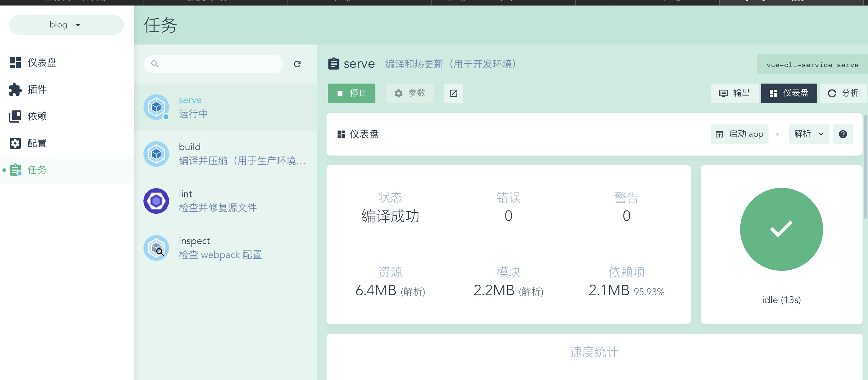Select the inspect webpack task icon
Screen dimensions: 868x380
156,248
